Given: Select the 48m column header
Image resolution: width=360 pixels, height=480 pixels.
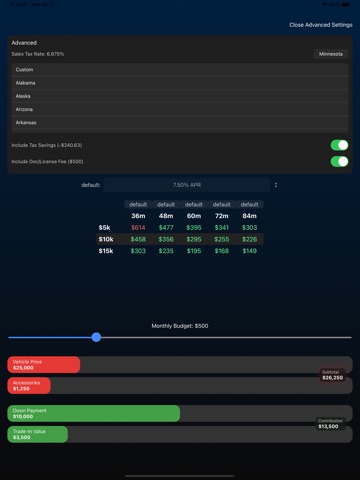Looking at the screenshot, I should tap(166, 216).
